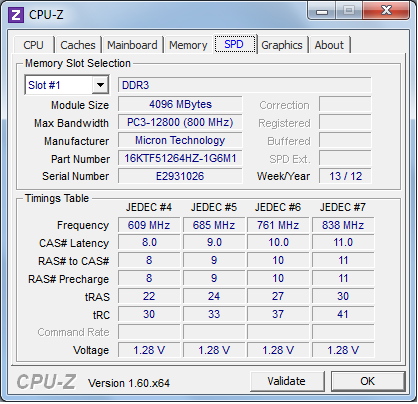Click the CPU-Z purple Z title icon
Viewport: 418px width, 404px height.
[16, 15]
